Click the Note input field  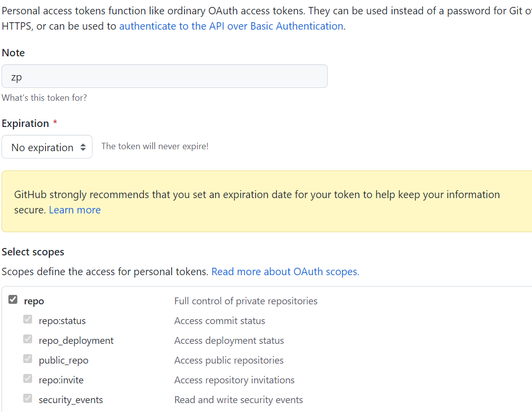(x=164, y=77)
